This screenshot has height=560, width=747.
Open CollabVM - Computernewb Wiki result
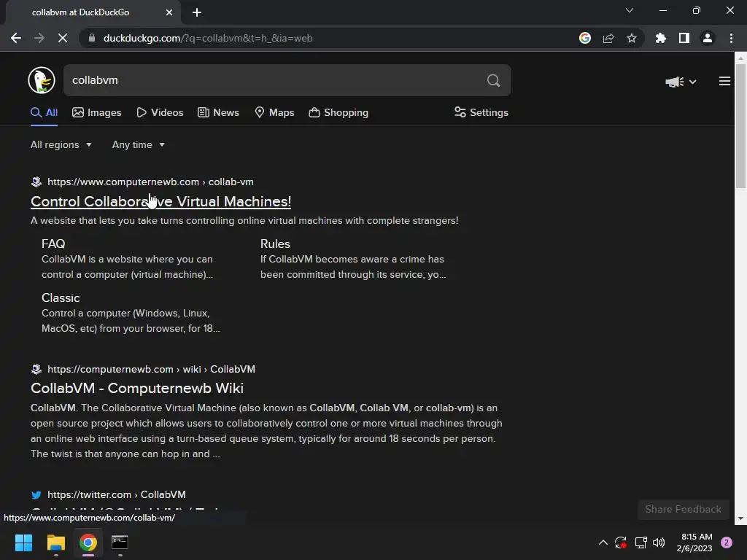[x=137, y=389]
